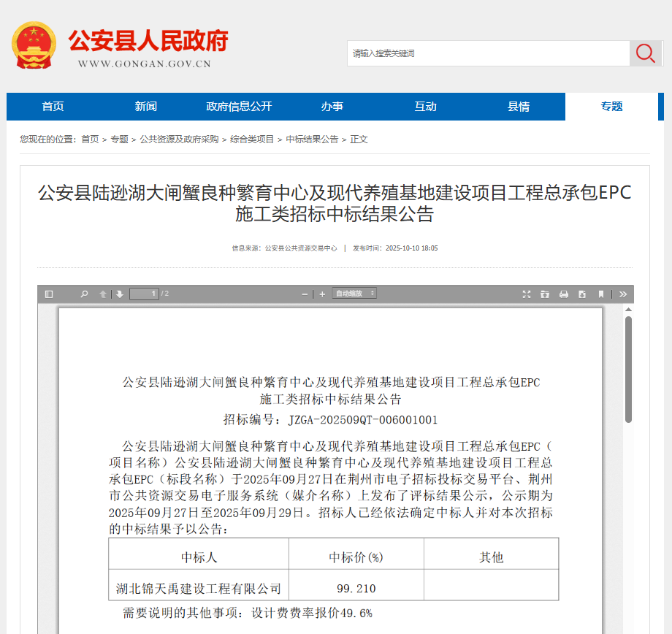Download the PDF document
Image resolution: width=672 pixels, height=634 pixels.
[x=581, y=294]
